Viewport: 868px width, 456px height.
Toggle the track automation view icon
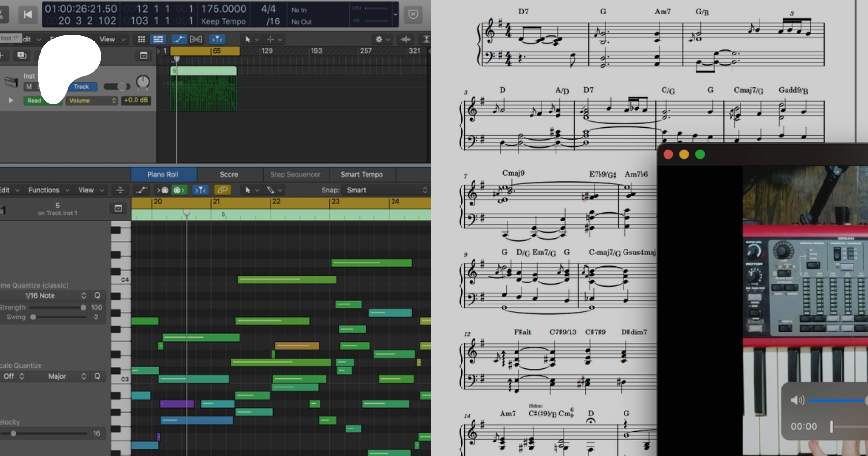click(179, 39)
